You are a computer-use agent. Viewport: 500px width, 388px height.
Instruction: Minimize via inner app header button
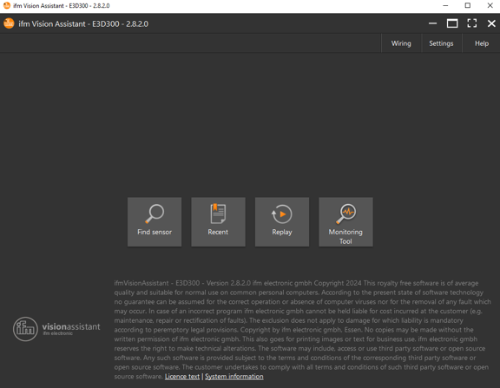click(433, 23)
